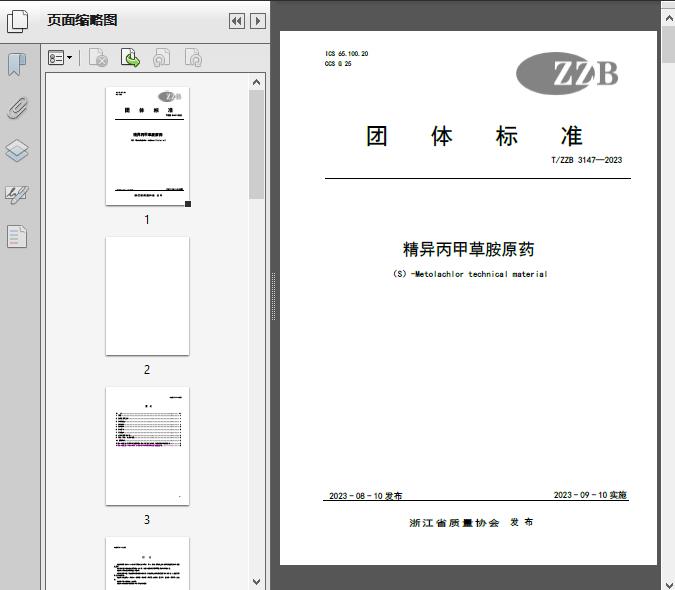675x590 pixels.
Task: Open the Attachments paperclip panel
Action: 17,108
